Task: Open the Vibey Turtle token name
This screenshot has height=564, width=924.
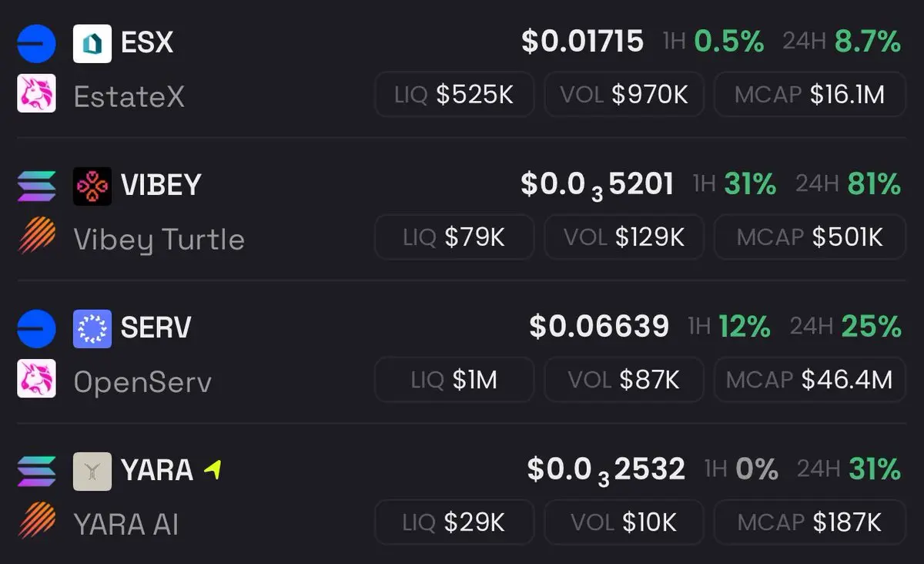Action: pos(159,240)
